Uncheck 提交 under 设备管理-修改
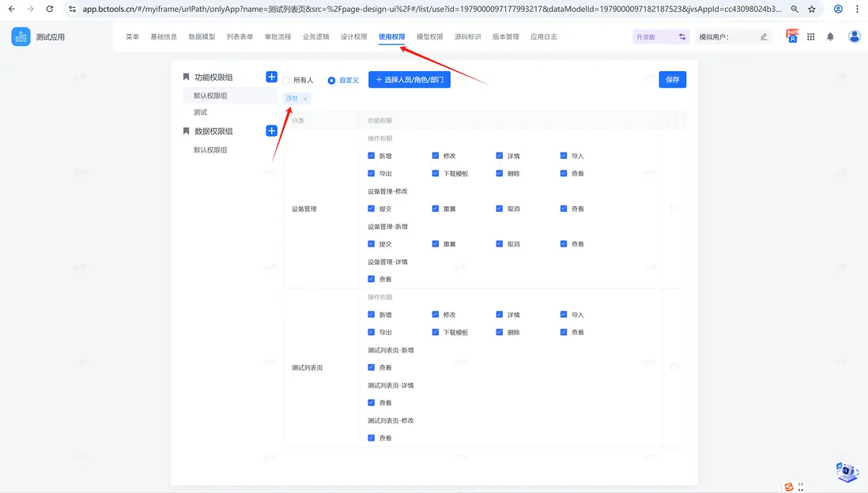 [x=372, y=209]
